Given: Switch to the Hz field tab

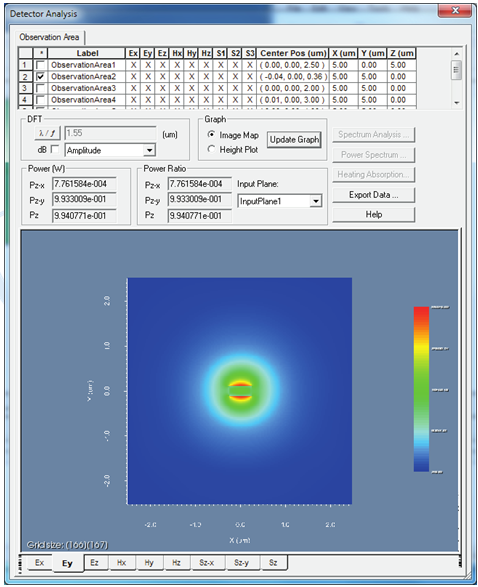Looking at the screenshot, I should (176, 562).
